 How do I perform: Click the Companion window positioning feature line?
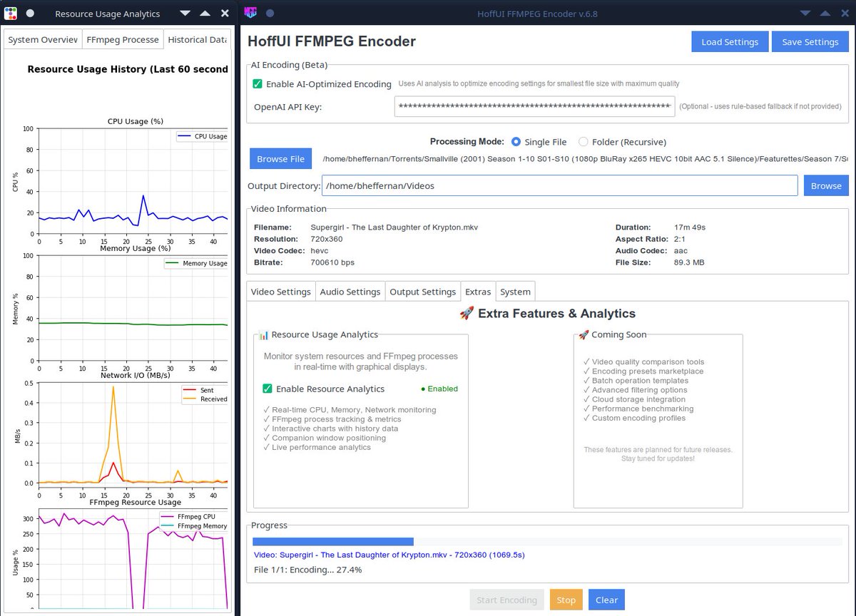[x=325, y=438]
